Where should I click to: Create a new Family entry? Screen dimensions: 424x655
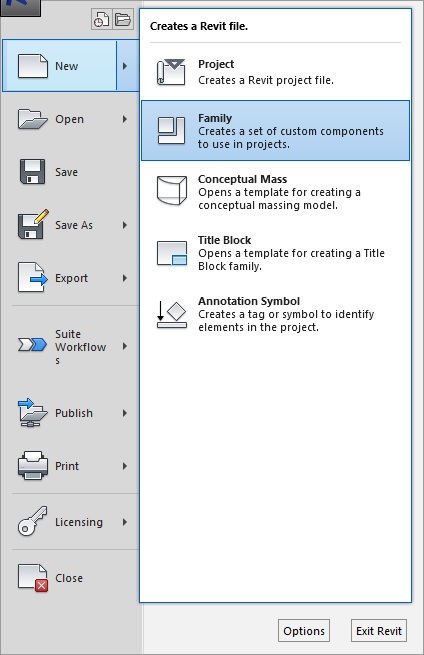tap(275, 130)
